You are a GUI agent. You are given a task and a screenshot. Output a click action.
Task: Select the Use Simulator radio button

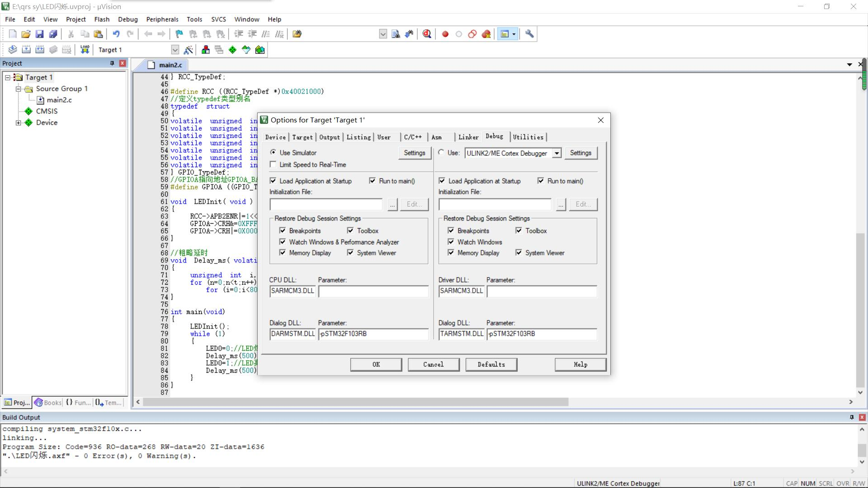273,153
